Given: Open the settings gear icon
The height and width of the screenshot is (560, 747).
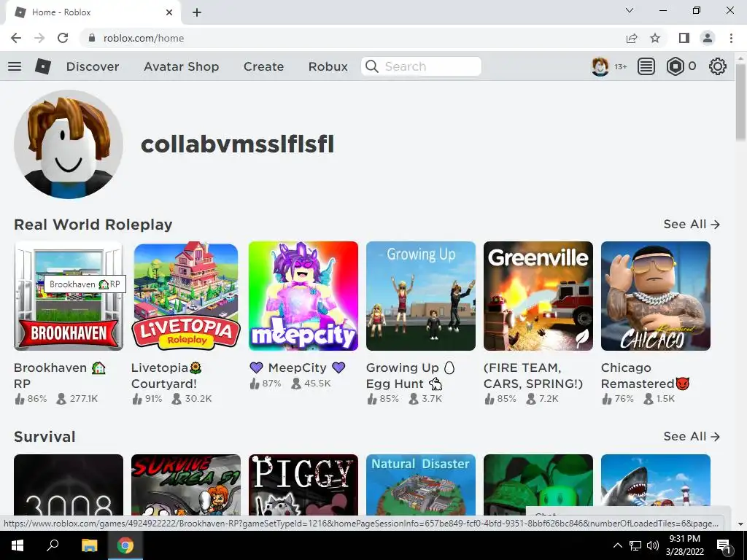Looking at the screenshot, I should pos(718,66).
